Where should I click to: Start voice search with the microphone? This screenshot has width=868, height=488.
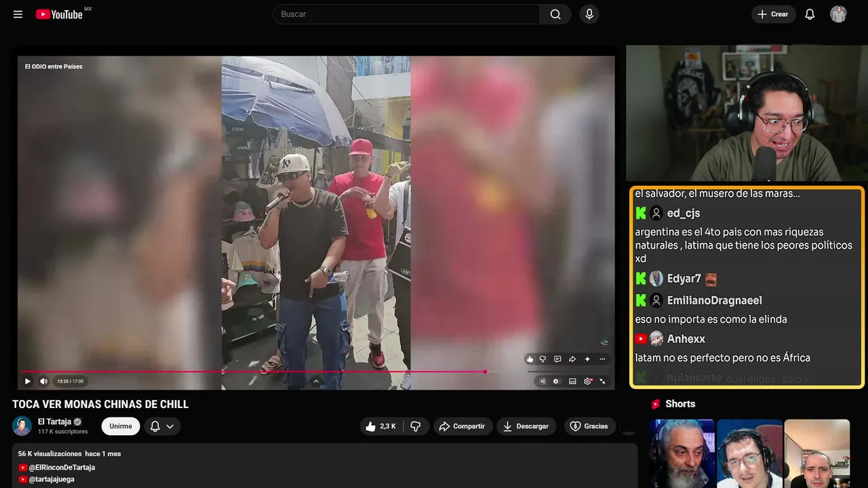(x=589, y=14)
